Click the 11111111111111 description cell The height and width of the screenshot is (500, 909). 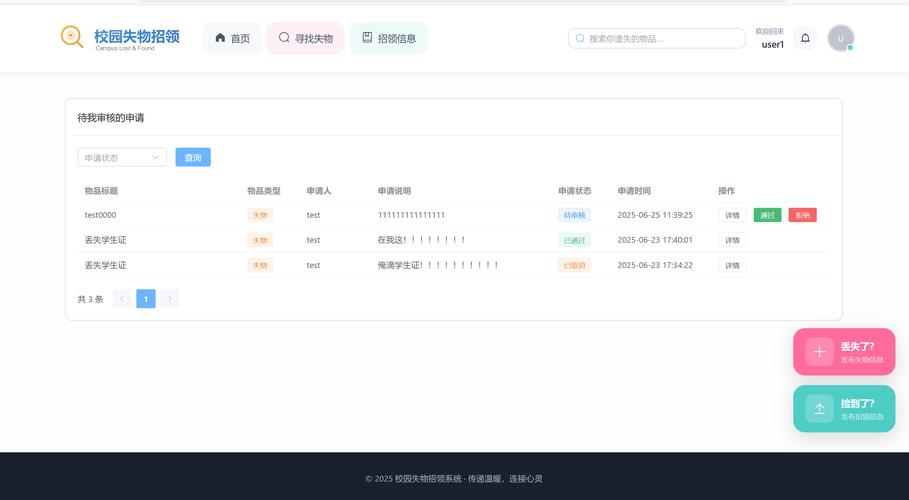411,215
